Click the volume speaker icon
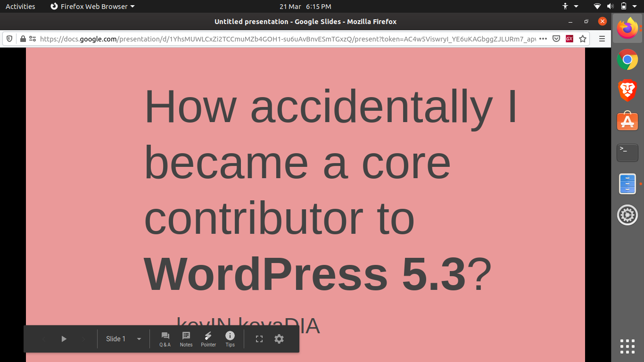This screenshot has height=362, width=644. tap(610, 7)
